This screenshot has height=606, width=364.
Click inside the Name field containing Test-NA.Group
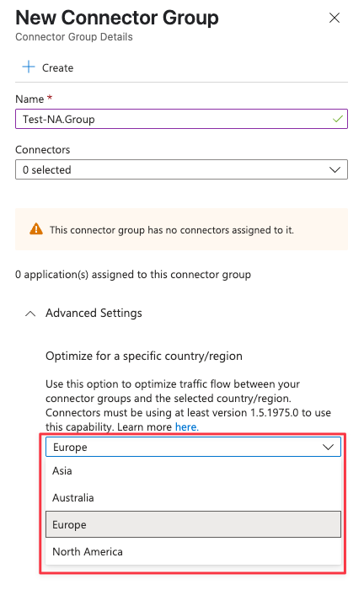pos(182,119)
